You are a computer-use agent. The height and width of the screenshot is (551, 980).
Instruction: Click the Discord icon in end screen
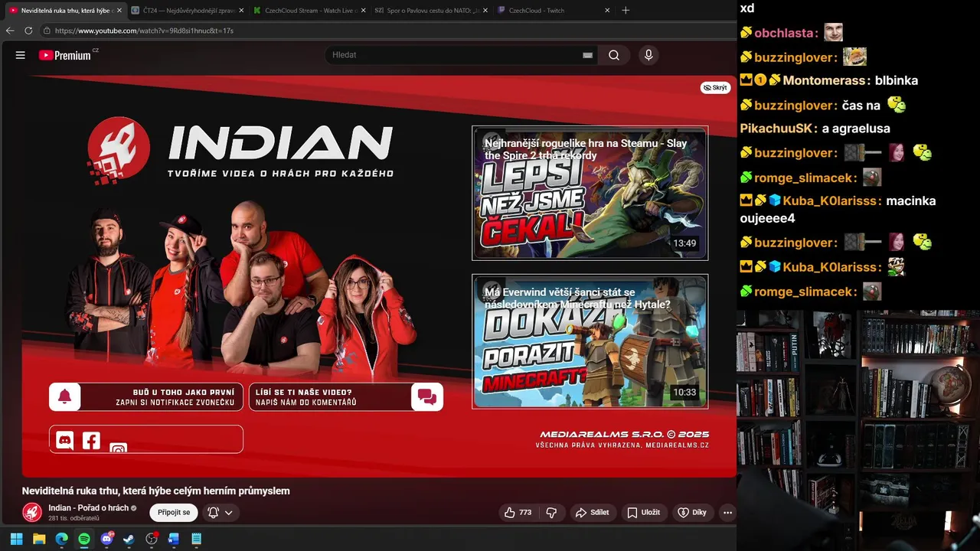point(65,440)
